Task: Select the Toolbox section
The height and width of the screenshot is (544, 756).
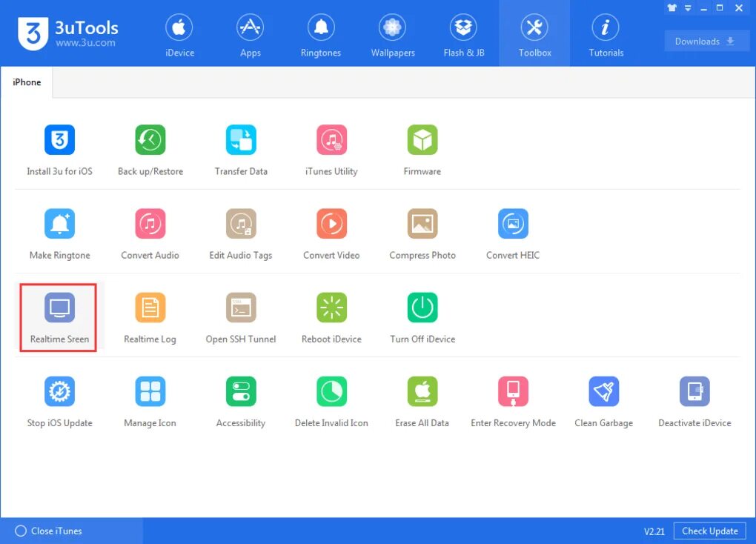Action: click(x=534, y=35)
